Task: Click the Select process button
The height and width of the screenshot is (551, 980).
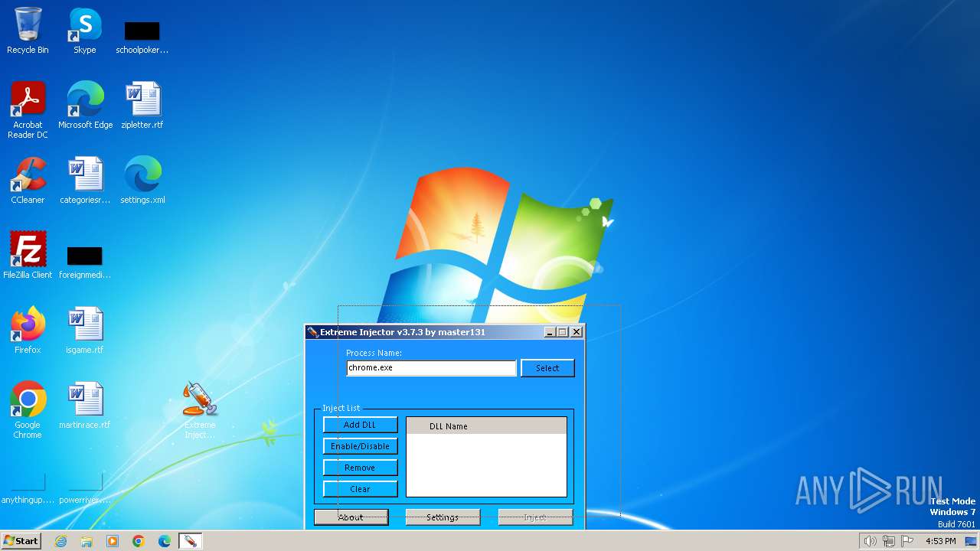Action: (547, 368)
